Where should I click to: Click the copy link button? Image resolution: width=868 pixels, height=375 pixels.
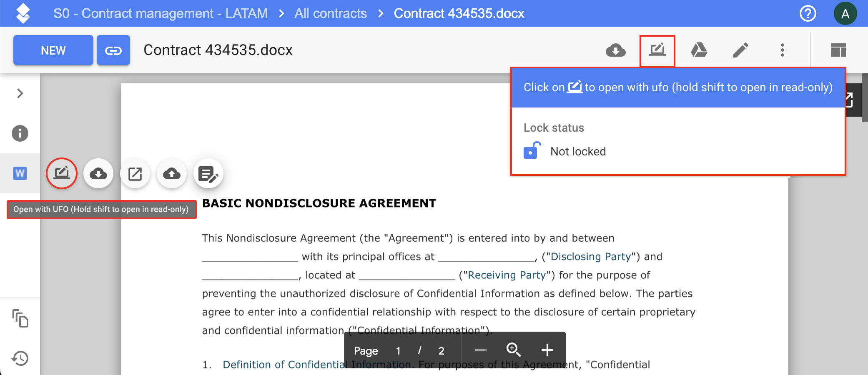[x=113, y=50]
